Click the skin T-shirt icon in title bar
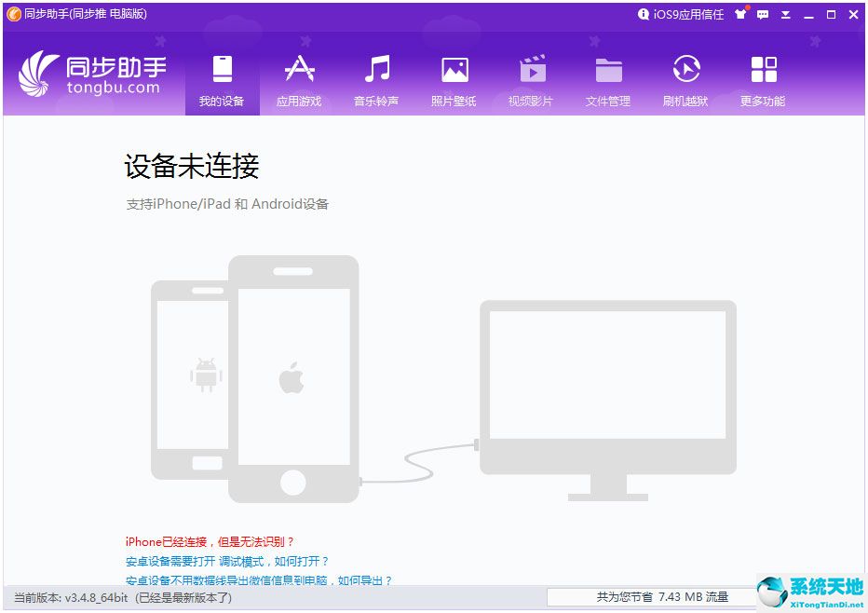The height and width of the screenshot is (613, 868). point(741,15)
